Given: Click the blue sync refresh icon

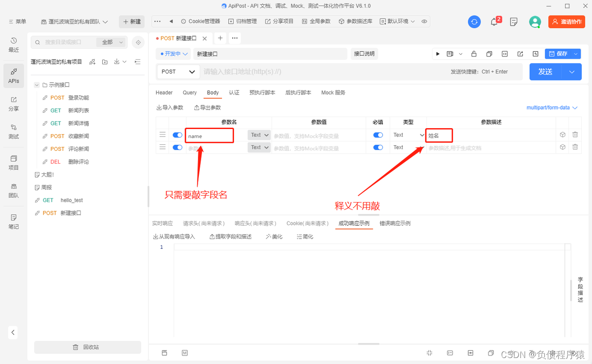Looking at the screenshot, I should (x=474, y=22).
